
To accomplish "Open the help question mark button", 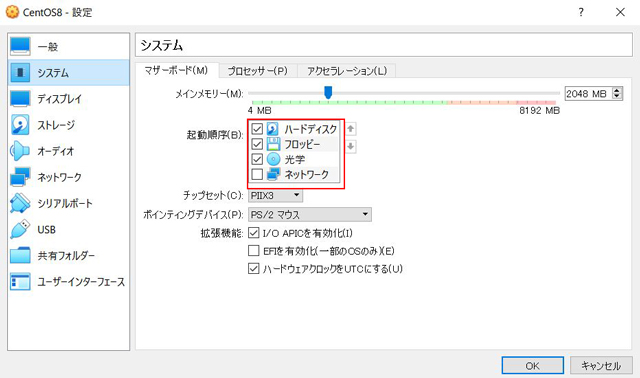I will pyautogui.click(x=581, y=12).
